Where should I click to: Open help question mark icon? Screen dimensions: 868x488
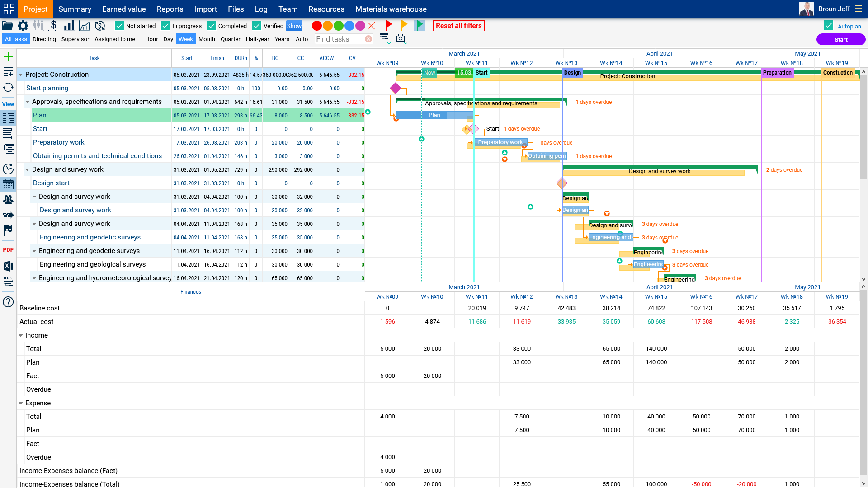8,302
